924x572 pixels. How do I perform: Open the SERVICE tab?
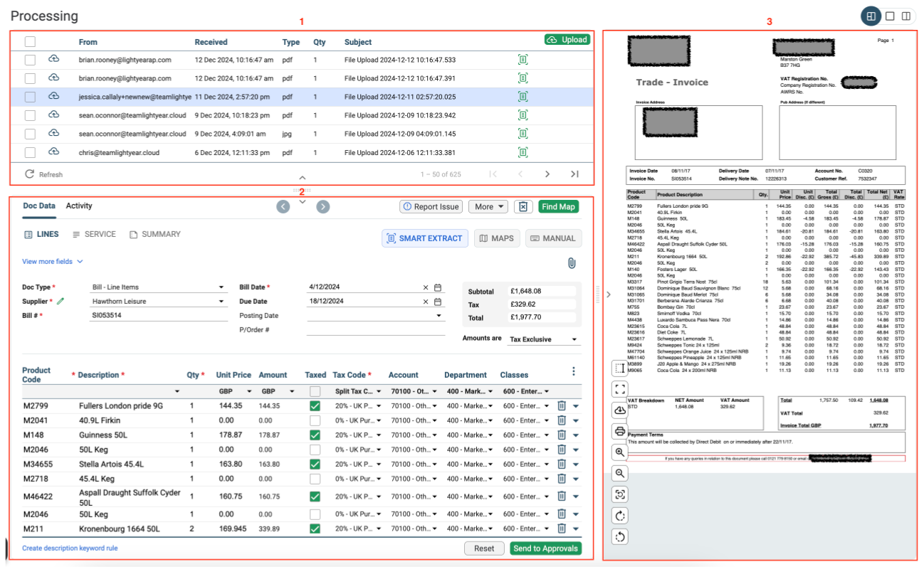click(94, 234)
